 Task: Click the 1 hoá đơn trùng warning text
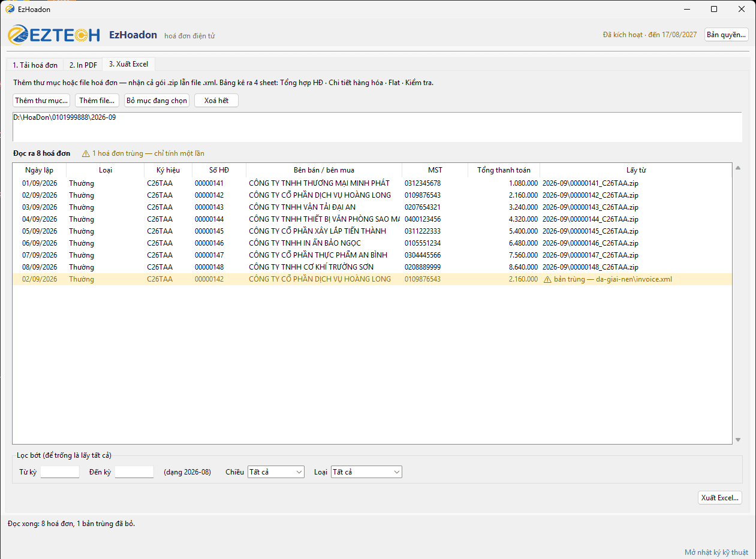pos(148,153)
